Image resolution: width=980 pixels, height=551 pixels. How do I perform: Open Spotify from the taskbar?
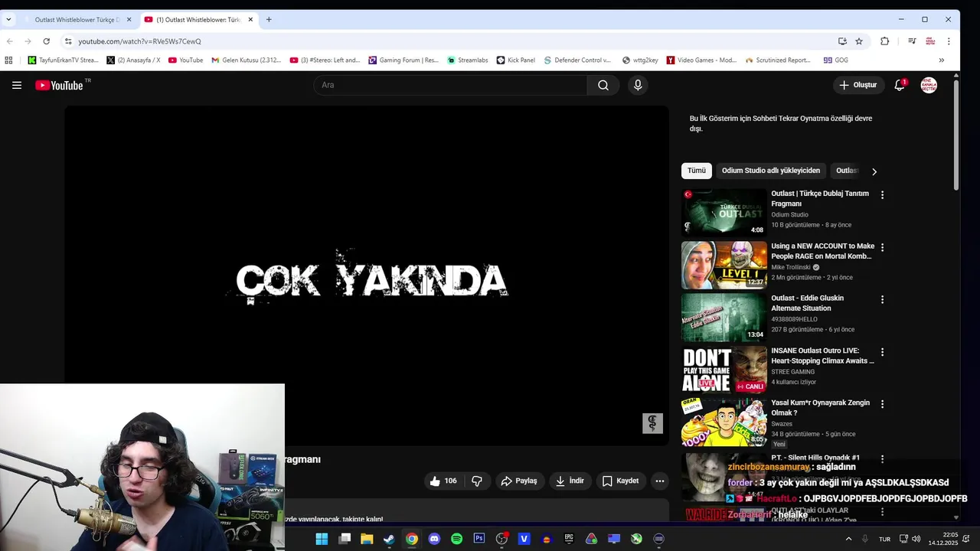pos(456,539)
